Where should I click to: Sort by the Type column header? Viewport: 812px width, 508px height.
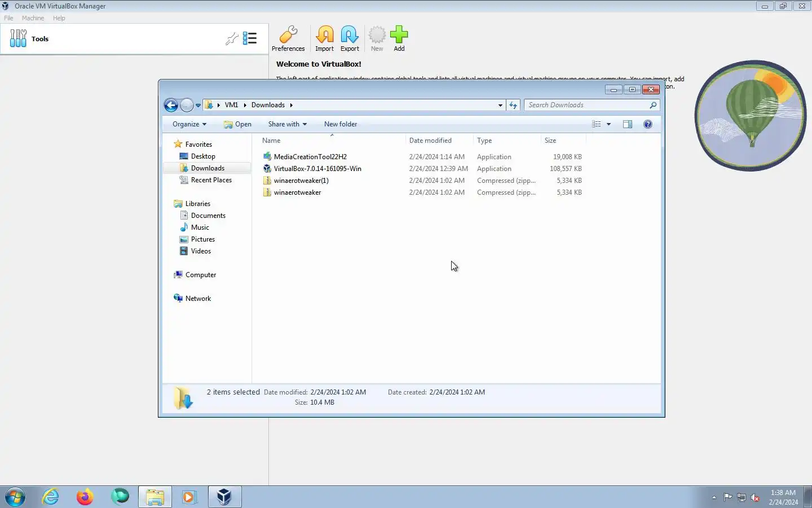506,141
